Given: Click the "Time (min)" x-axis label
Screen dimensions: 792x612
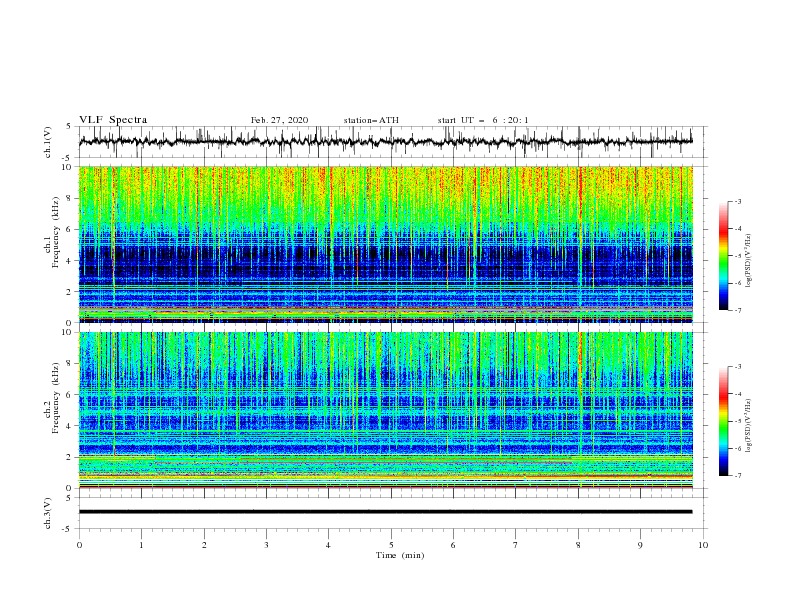Looking at the screenshot, I should (400, 555).
